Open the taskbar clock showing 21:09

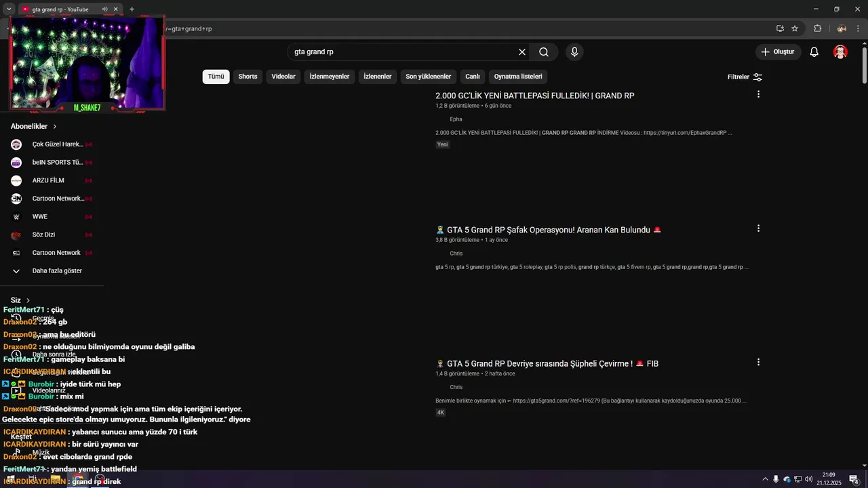[829, 479]
